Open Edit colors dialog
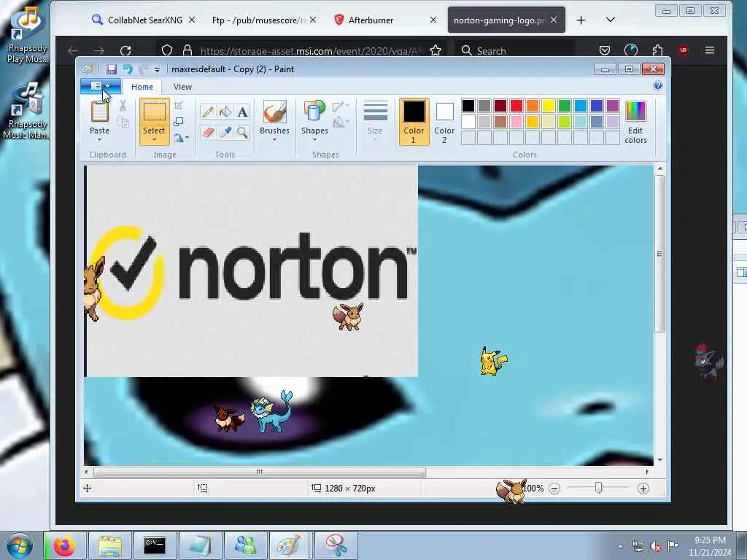 [635, 122]
